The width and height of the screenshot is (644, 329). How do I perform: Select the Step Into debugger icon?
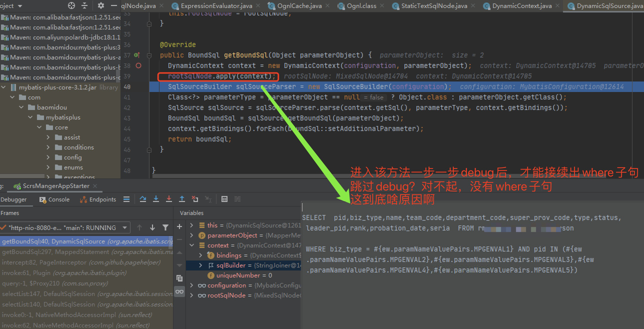click(x=155, y=198)
